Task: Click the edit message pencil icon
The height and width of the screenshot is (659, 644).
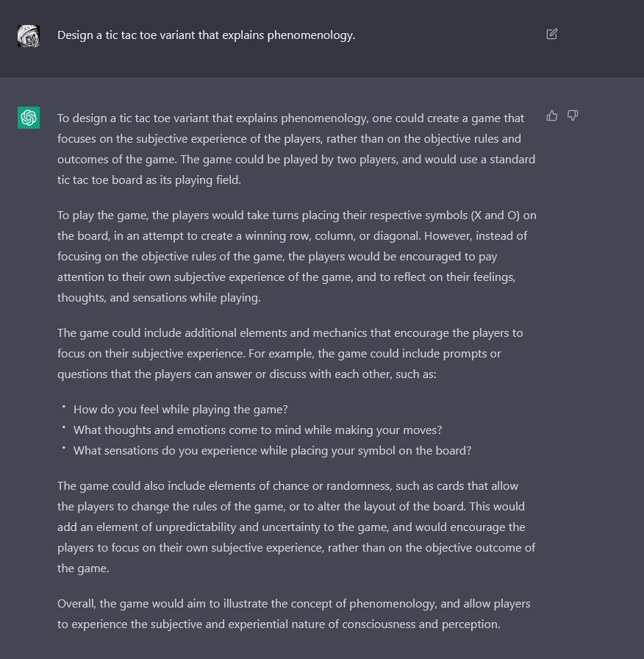Action: [552, 34]
